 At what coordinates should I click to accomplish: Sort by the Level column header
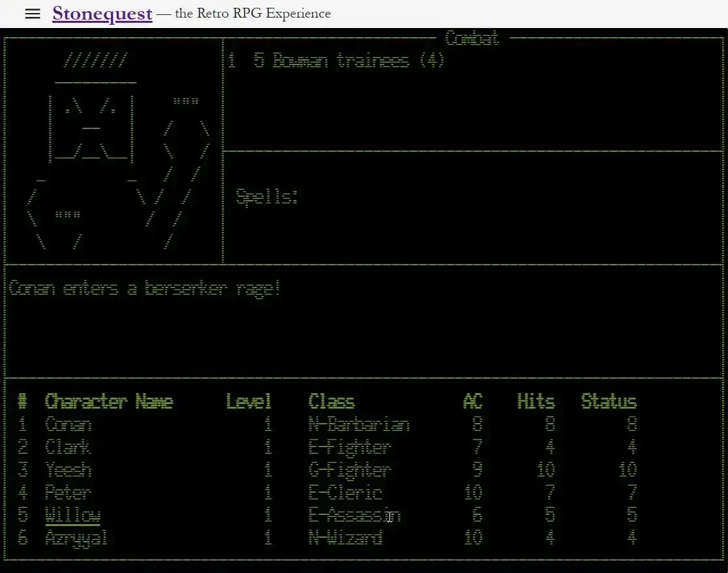click(x=249, y=402)
